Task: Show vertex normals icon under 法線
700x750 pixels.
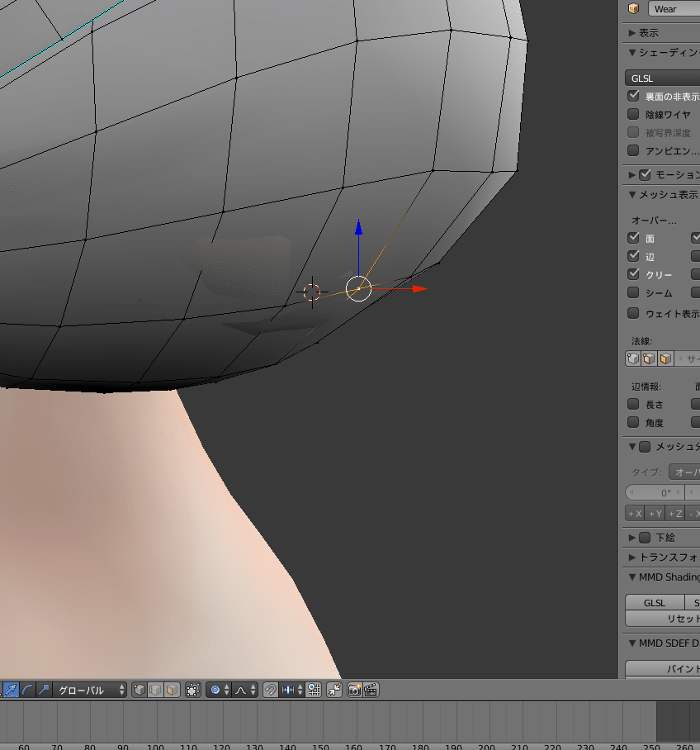Action: (x=633, y=358)
